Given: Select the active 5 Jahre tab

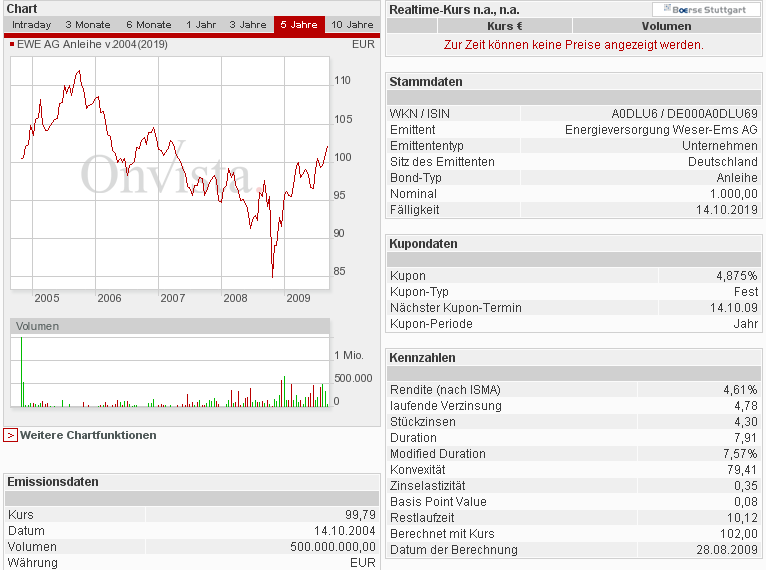Looking at the screenshot, I should coord(299,24).
